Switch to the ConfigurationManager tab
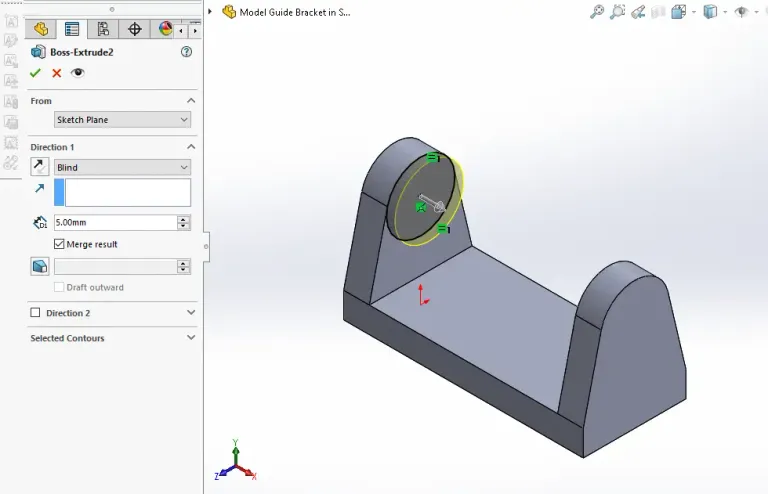Image resolution: width=768 pixels, height=494 pixels. click(103, 29)
